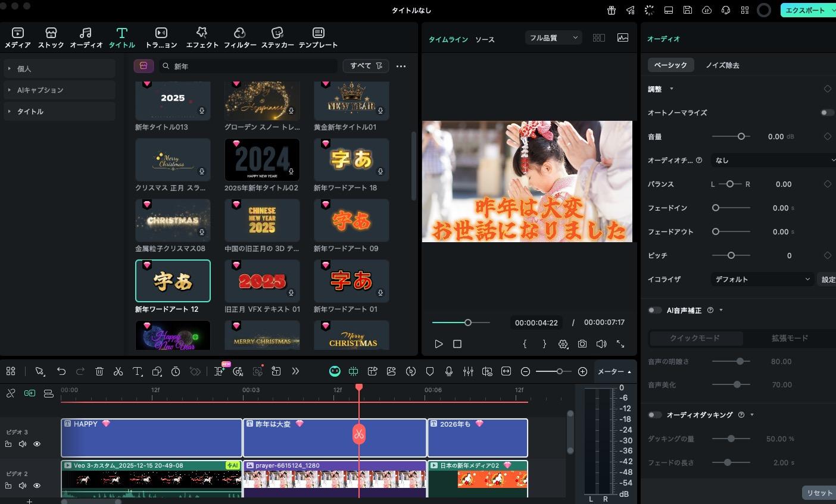The width and height of the screenshot is (836, 504).
Task: Open the イコライザ デフォルト dropdown
Action: pos(761,279)
